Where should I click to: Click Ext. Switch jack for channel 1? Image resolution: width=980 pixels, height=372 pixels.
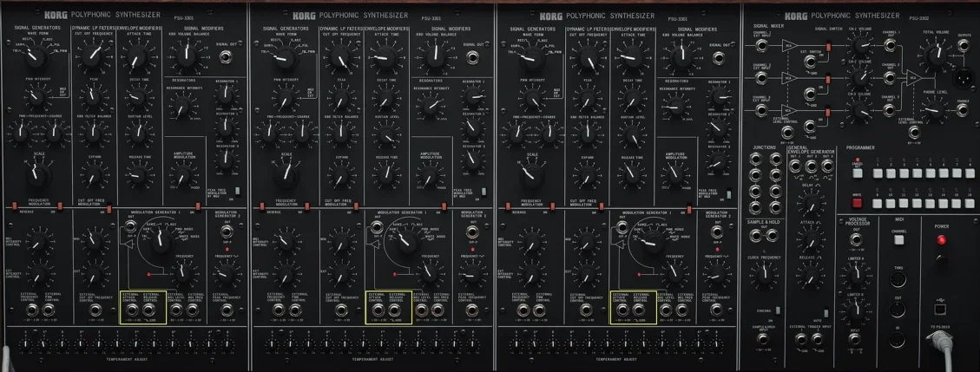[x=811, y=62]
